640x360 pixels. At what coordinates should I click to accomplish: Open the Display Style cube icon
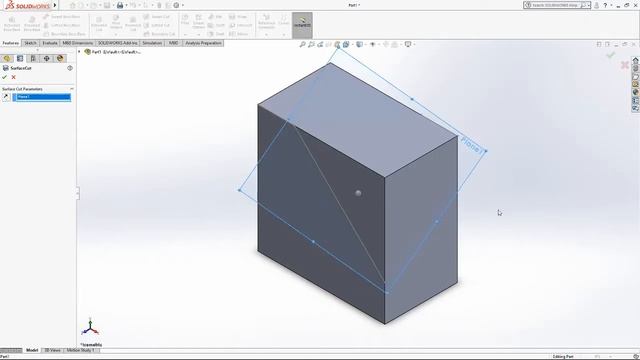(359, 44)
